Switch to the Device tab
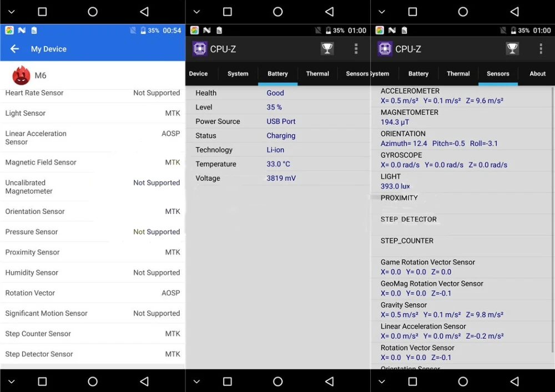Image resolution: width=555 pixels, height=392 pixels. click(198, 74)
